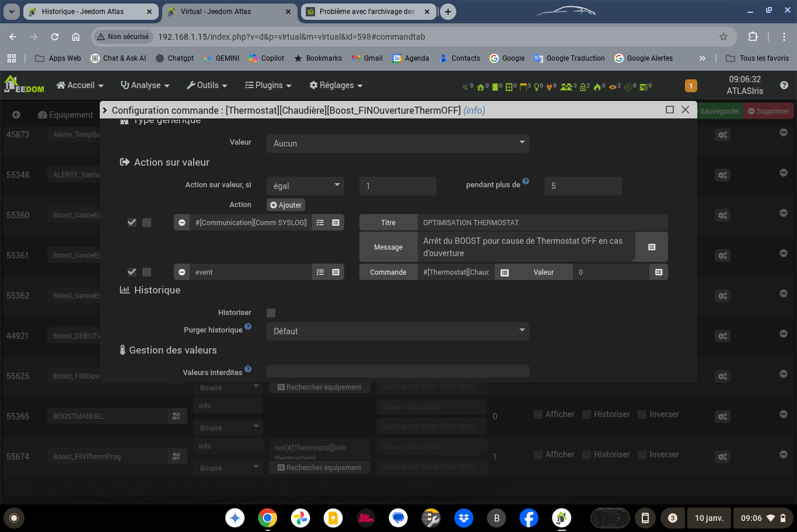Open the Purger historique dropdown showing Défaut
The width and height of the screenshot is (797, 532).
[x=397, y=331]
